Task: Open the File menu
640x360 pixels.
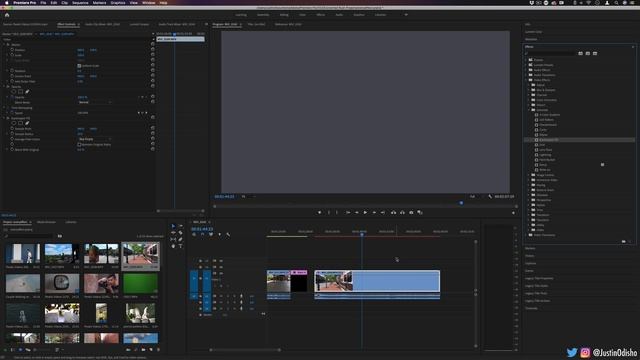Action: tap(43, 2)
